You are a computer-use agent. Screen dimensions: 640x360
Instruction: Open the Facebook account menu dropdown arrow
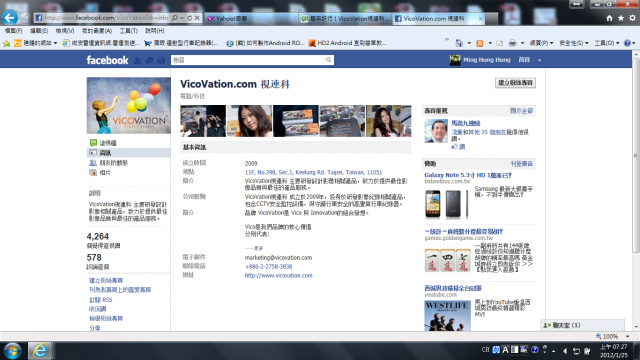click(x=539, y=60)
